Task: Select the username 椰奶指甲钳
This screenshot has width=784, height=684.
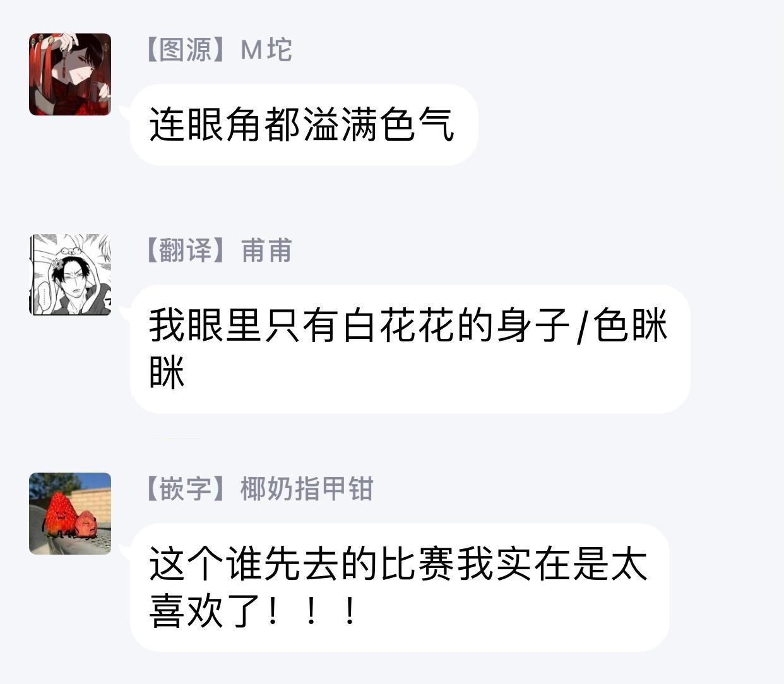Action: (x=307, y=489)
